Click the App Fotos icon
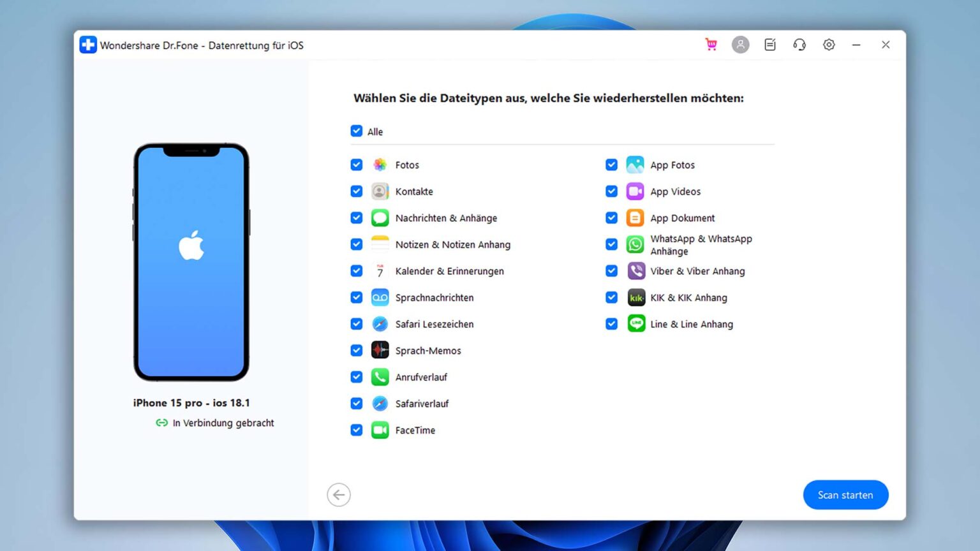Screen dimensions: 980x551 tap(635, 165)
